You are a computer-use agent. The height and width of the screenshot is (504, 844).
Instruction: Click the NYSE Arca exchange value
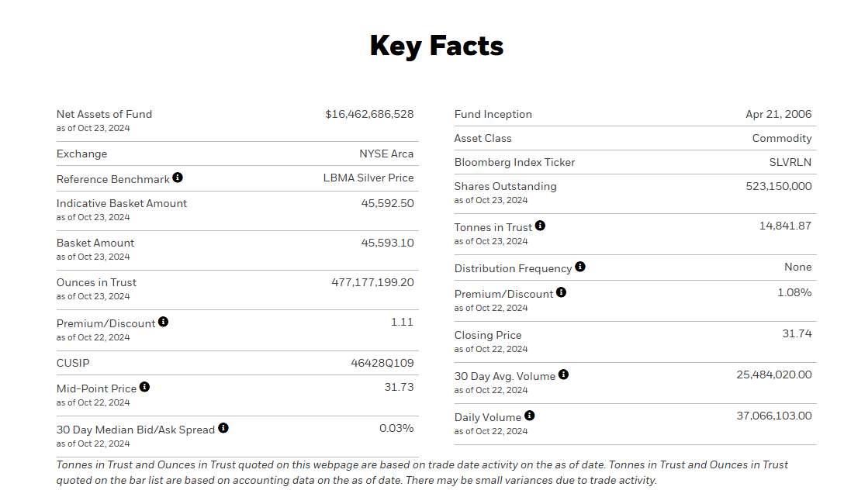(x=386, y=154)
